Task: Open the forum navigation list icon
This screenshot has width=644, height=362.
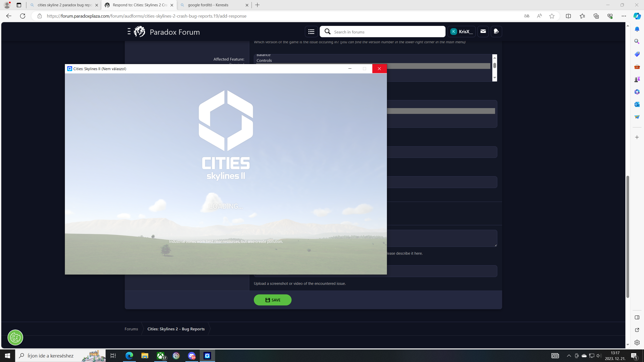Action: [x=311, y=31]
